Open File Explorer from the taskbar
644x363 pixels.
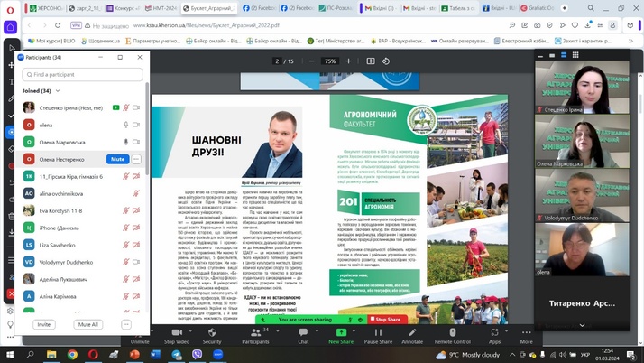(x=51, y=354)
